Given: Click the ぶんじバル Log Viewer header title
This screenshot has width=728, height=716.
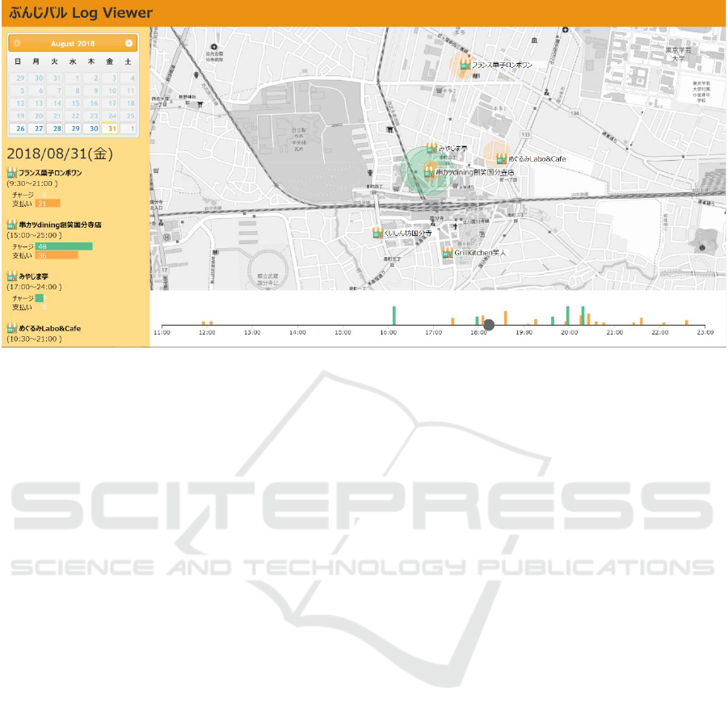Looking at the screenshot, I should pyautogui.click(x=80, y=13).
